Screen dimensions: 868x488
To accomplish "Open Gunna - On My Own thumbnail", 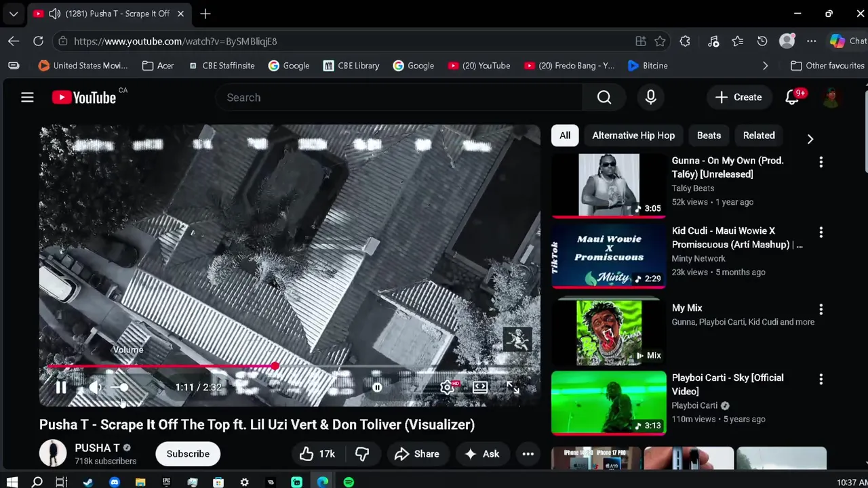I will 608,185.
